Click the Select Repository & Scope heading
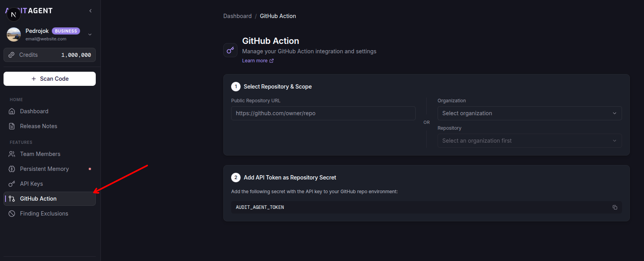Viewport: 644px width, 261px height. [277, 87]
